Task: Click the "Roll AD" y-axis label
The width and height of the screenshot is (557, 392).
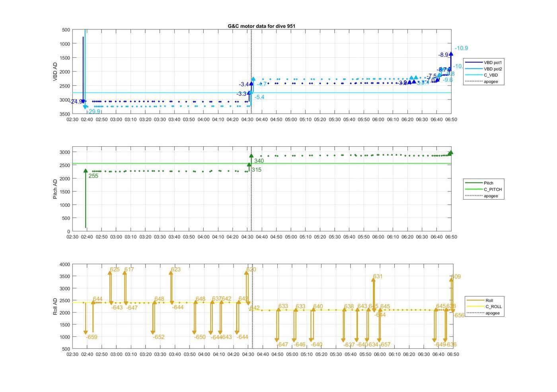Action: [55, 306]
